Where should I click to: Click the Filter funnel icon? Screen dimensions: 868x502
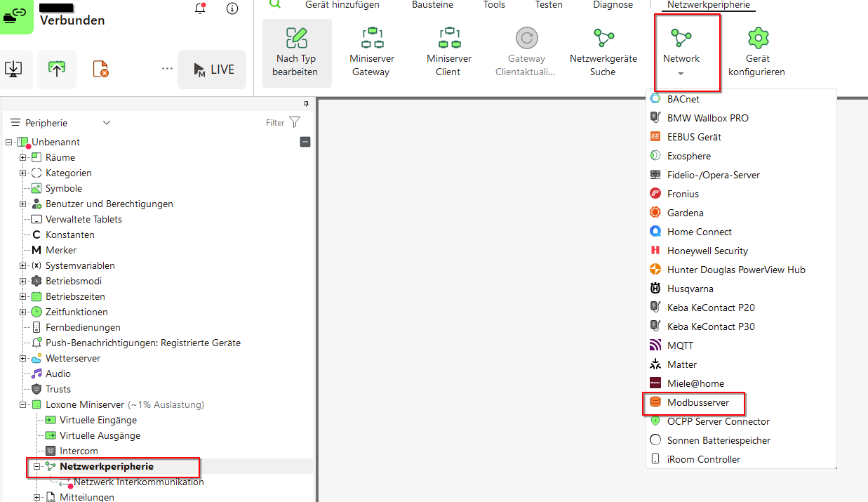point(295,123)
